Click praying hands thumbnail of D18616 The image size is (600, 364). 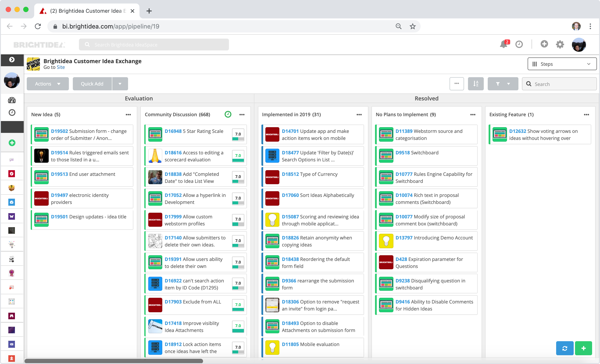(x=155, y=156)
